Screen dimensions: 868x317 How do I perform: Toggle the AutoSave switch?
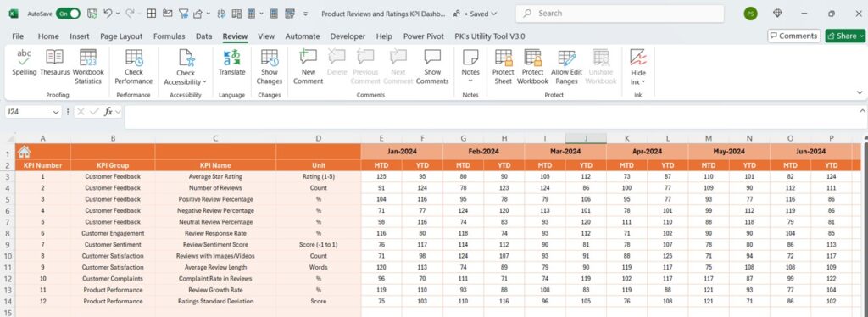tap(68, 14)
